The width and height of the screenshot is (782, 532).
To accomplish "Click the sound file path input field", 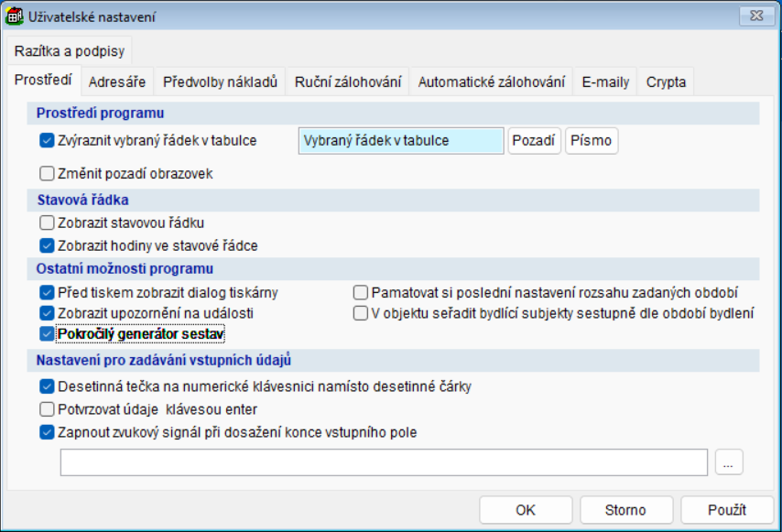I will [x=384, y=462].
